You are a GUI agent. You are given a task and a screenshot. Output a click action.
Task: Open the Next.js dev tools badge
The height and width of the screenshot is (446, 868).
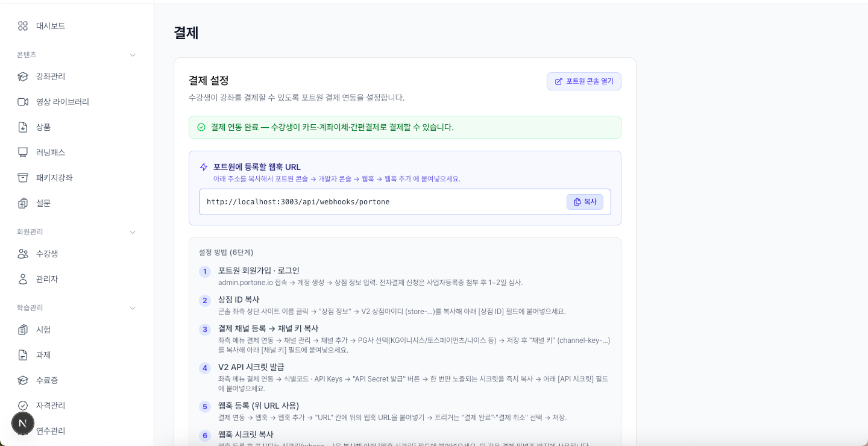[x=23, y=423]
